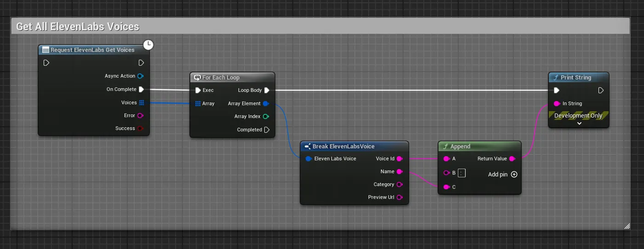644x249 pixels.
Task: Click the Error string output pin
Action: [x=141, y=115]
